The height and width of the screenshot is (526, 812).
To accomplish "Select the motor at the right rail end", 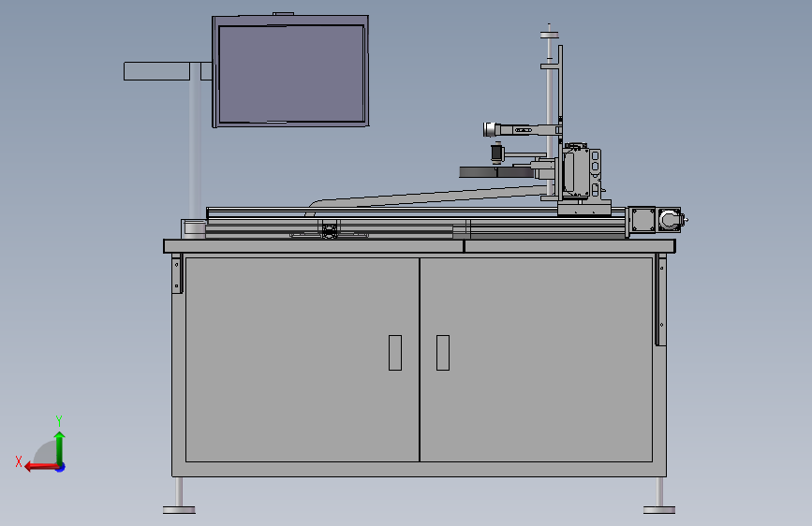I will [672, 220].
